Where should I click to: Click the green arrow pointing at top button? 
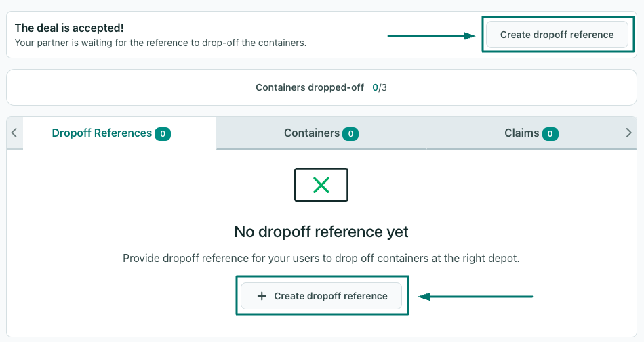coord(431,36)
